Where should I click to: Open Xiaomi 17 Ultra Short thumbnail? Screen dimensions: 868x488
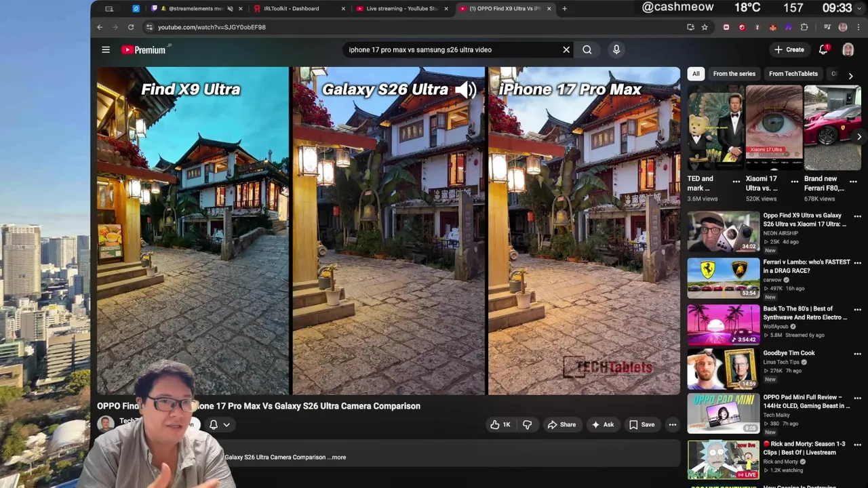(x=774, y=126)
